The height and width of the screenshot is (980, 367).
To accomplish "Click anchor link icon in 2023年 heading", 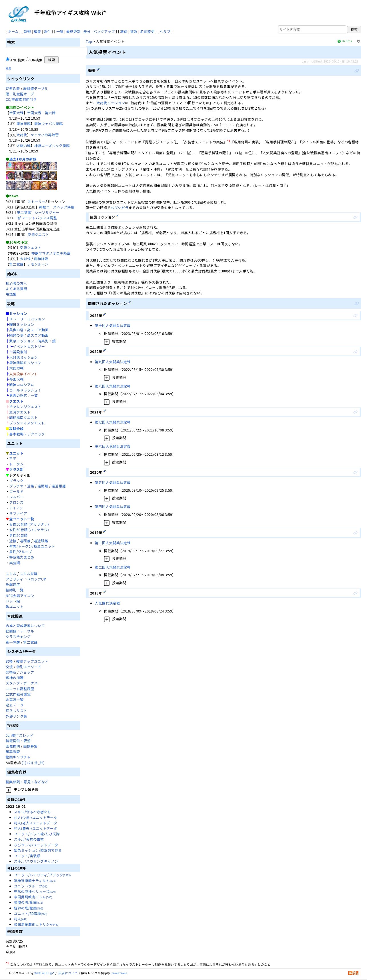I will [x=355, y=316].
